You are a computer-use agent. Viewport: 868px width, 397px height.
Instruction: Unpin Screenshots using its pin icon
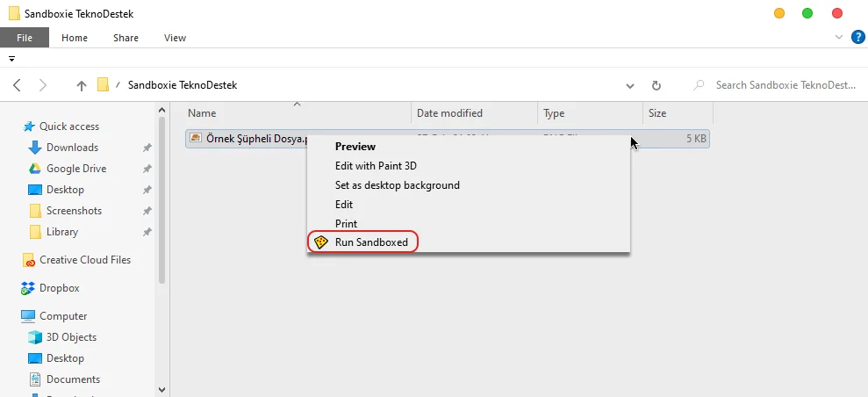147,211
